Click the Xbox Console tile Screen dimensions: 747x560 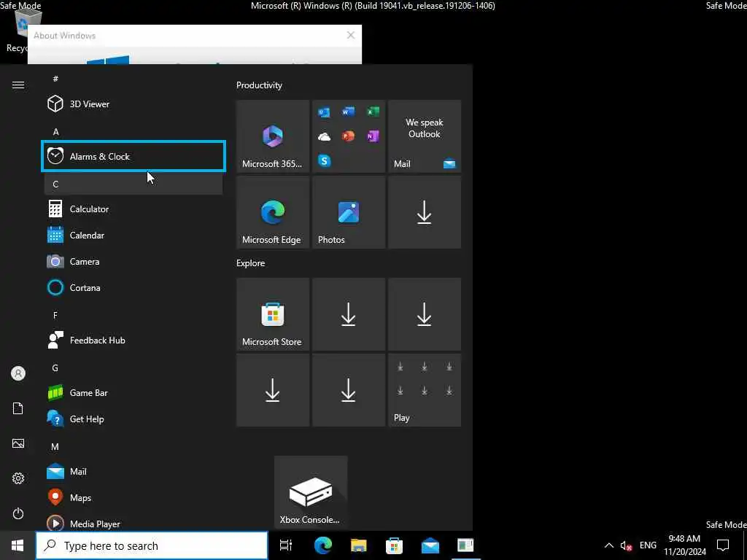click(x=311, y=492)
